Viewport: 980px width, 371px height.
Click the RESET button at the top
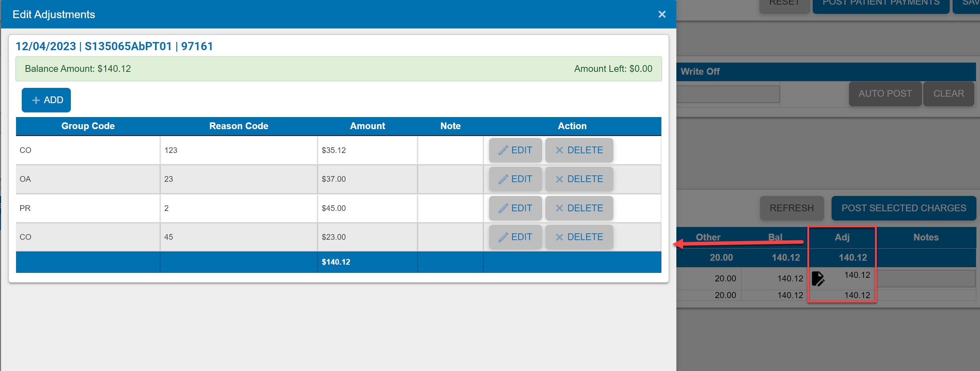pyautogui.click(x=784, y=3)
